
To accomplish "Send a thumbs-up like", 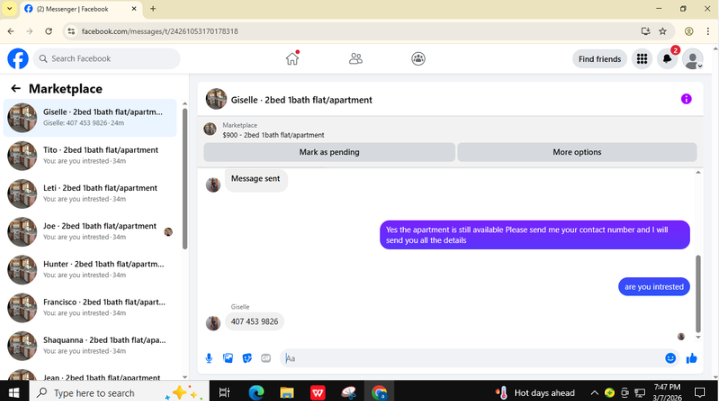I will point(691,358).
